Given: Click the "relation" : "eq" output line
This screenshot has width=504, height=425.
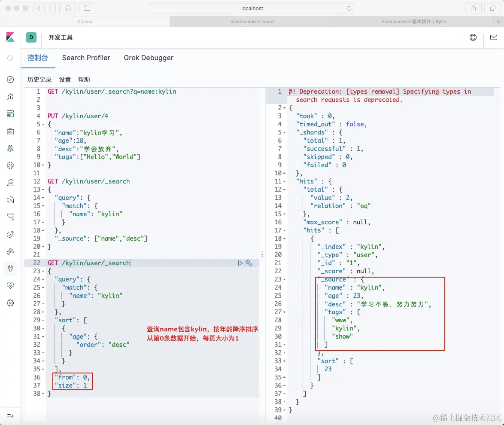Looking at the screenshot, I should click(x=340, y=206).
